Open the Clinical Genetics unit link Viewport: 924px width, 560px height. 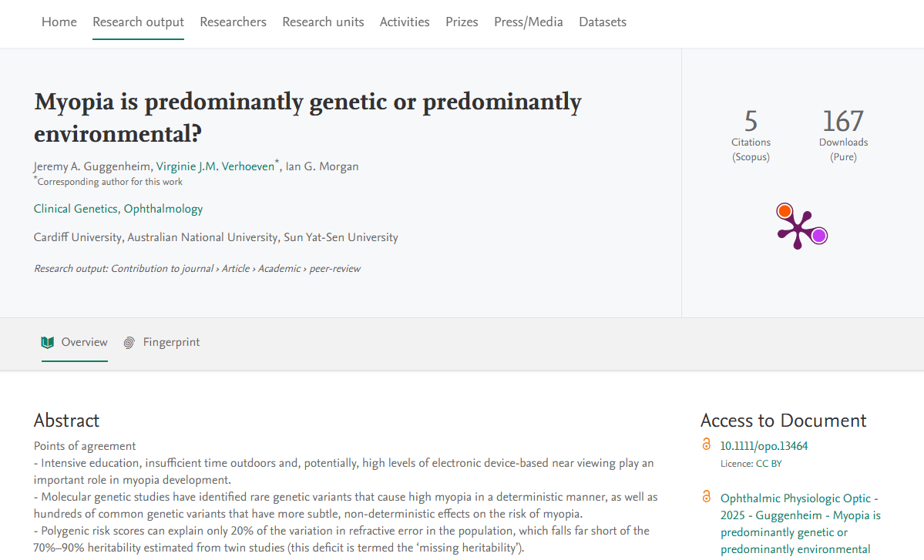point(76,209)
